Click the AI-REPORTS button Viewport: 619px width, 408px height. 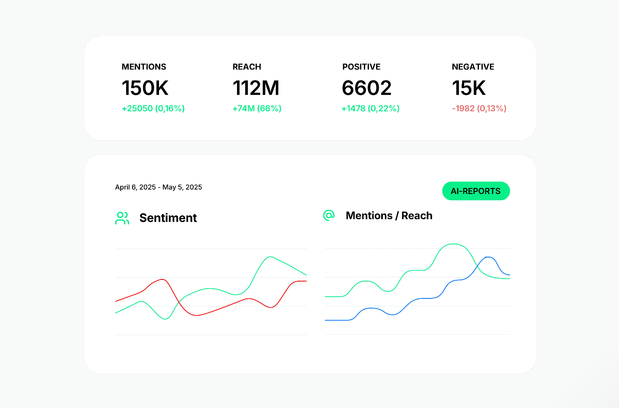tap(476, 191)
